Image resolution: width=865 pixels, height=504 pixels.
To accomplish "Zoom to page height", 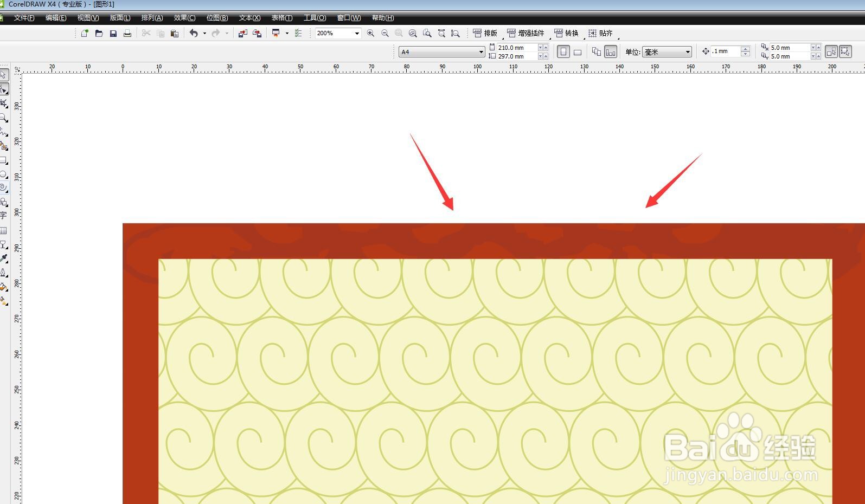I will coord(456,33).
